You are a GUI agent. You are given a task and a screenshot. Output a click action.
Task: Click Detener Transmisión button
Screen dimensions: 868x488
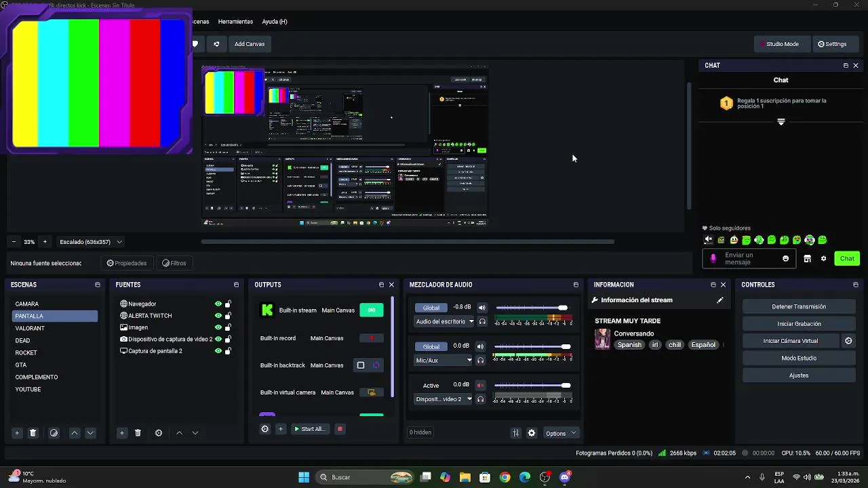(799, 306)
